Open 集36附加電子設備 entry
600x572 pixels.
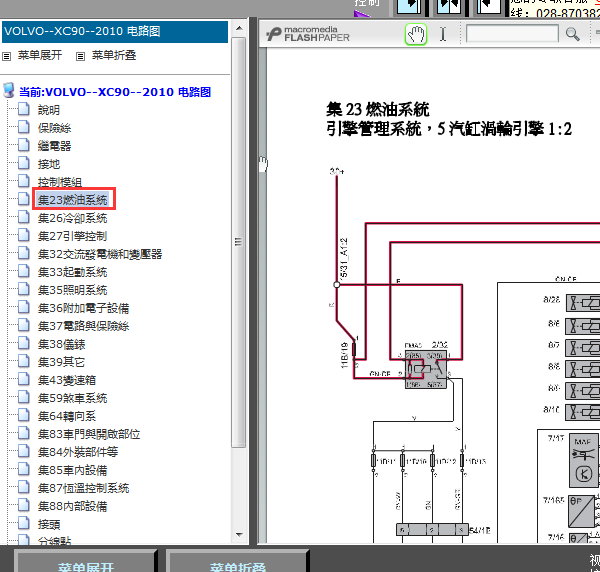pyautogui.click(x=83, y=308)
